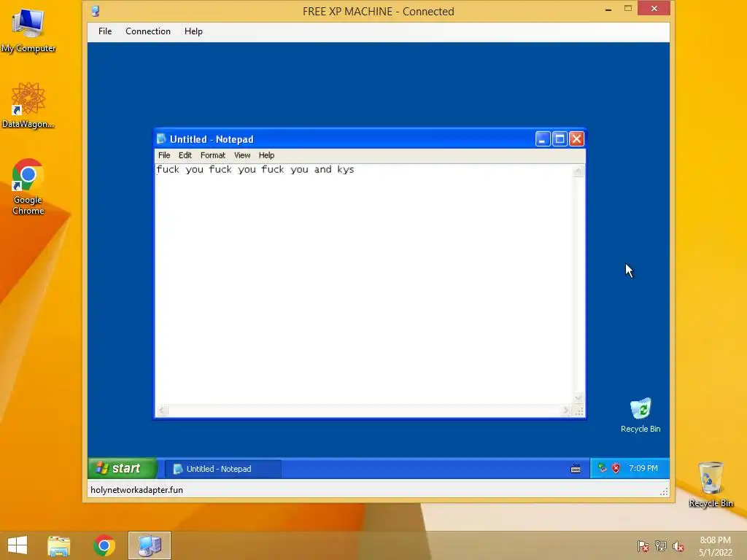Image resolution: width=747 pixels, height=560 pixels.
Task: Click Notepad's horizontal scrollbar right arrow
Action: (566, 411)
